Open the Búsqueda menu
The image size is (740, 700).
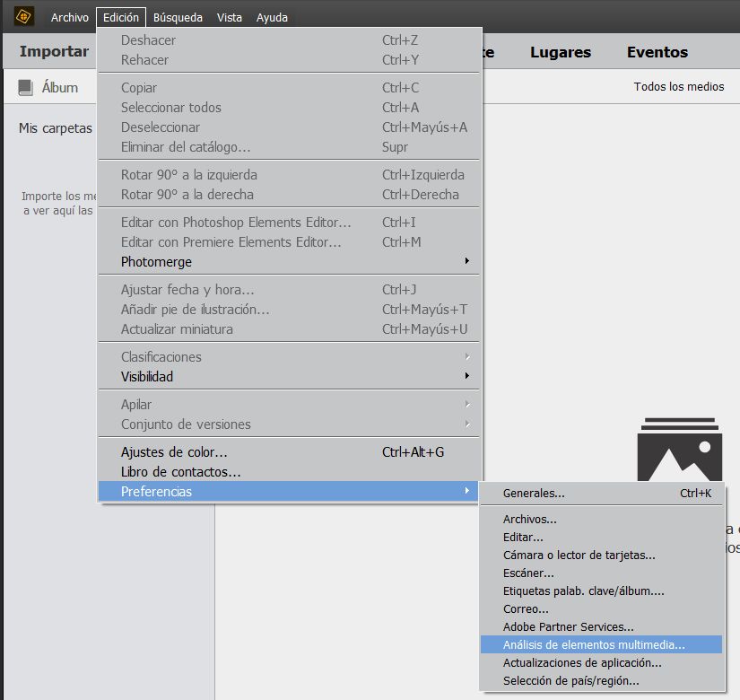(x=178, y=17)
